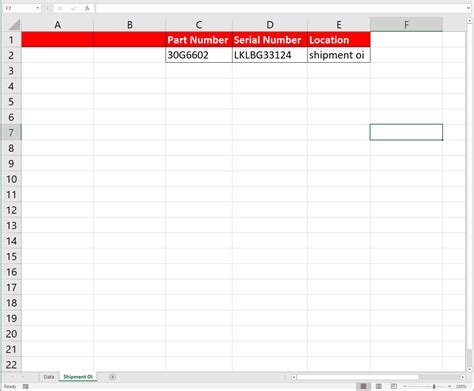The image size is (474, 391).
Task: Click into the formula bar input
Action: coord(281,8)
